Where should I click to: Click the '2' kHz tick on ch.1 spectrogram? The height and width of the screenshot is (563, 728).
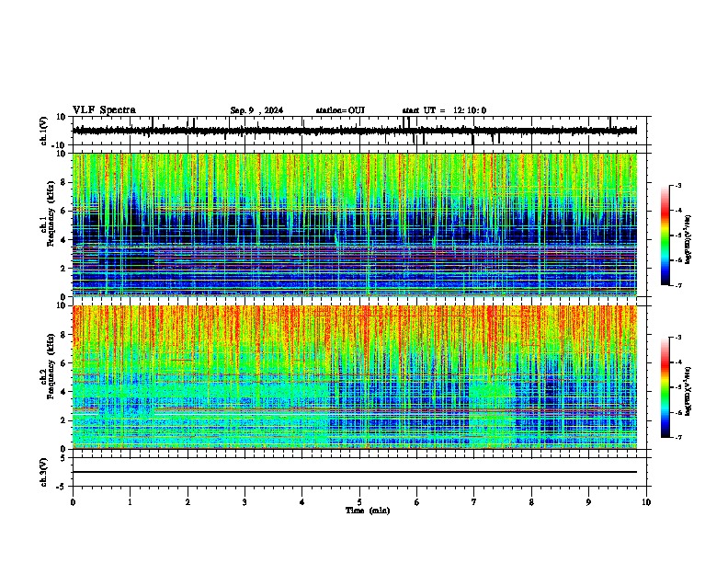click(63, 268)
